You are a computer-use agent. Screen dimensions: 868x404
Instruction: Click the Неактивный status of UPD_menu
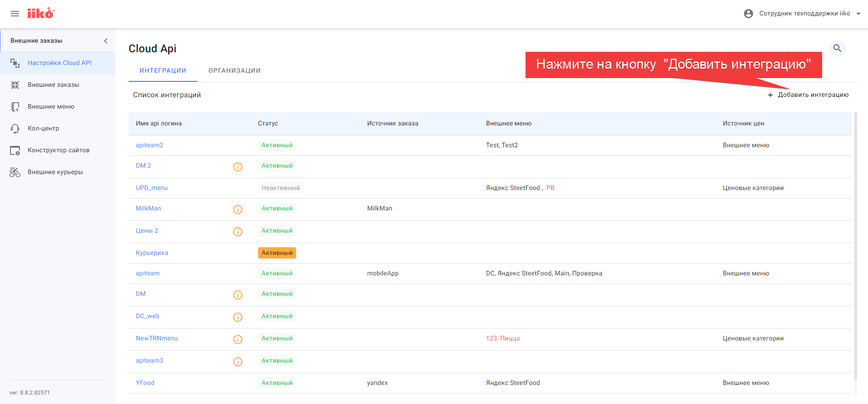pyautogui.click(x=281, y=188)
